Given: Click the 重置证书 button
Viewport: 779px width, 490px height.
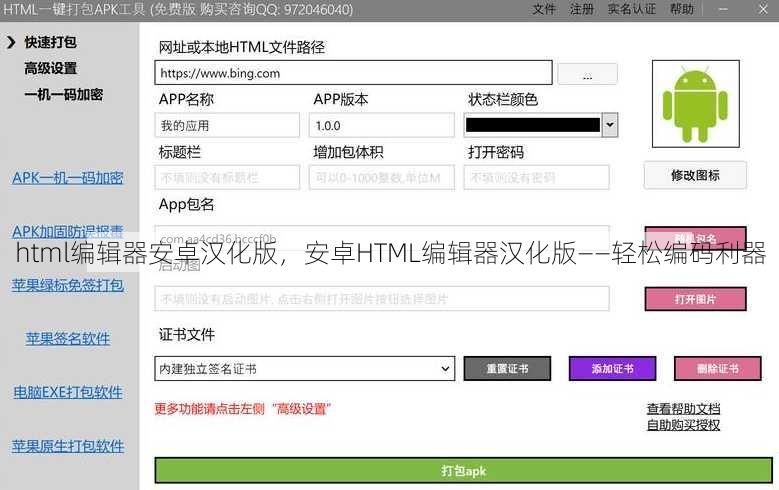Looking at the screenshot, I should point(507,369).
